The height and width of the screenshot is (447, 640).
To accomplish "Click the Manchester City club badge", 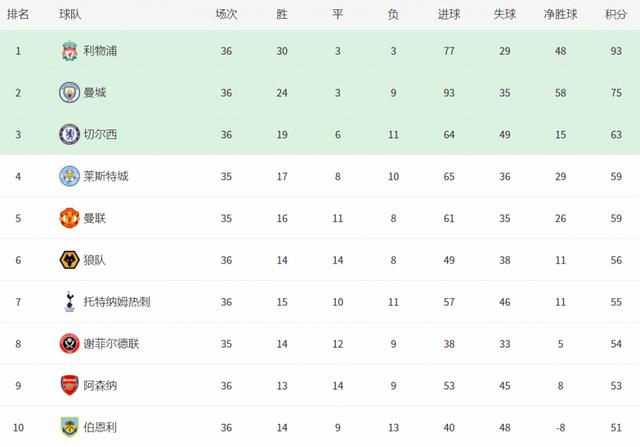I will (x=69, y=92).
